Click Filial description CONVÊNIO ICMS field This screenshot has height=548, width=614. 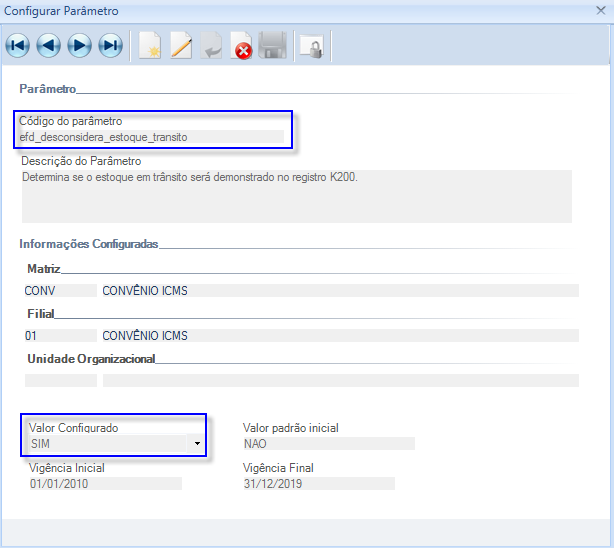tap(340, 336)
